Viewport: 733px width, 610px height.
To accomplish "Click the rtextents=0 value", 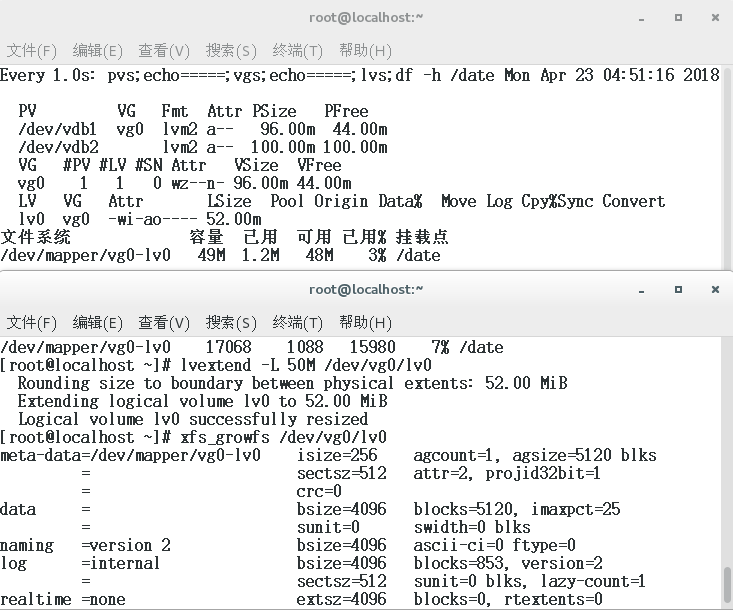I will 553,599.
